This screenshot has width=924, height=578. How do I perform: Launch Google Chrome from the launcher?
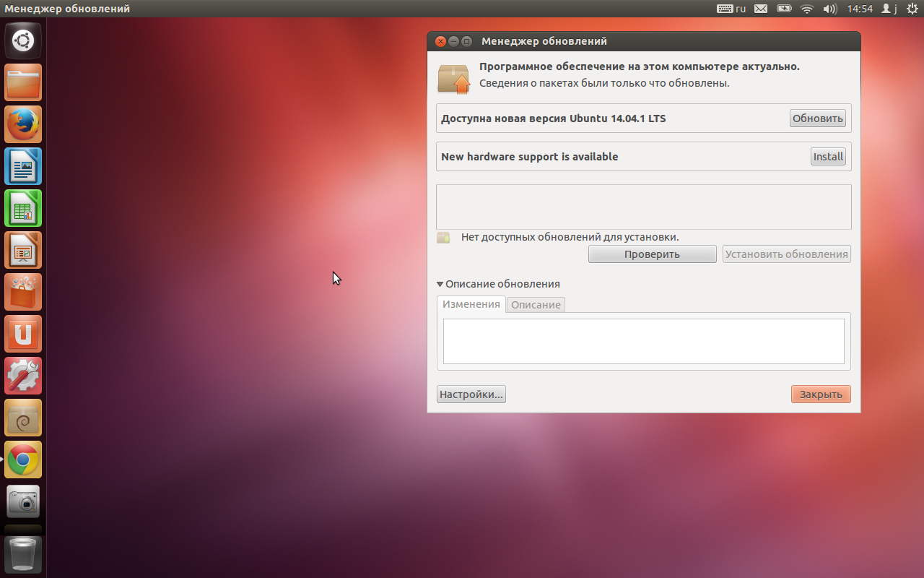(23, 460)
